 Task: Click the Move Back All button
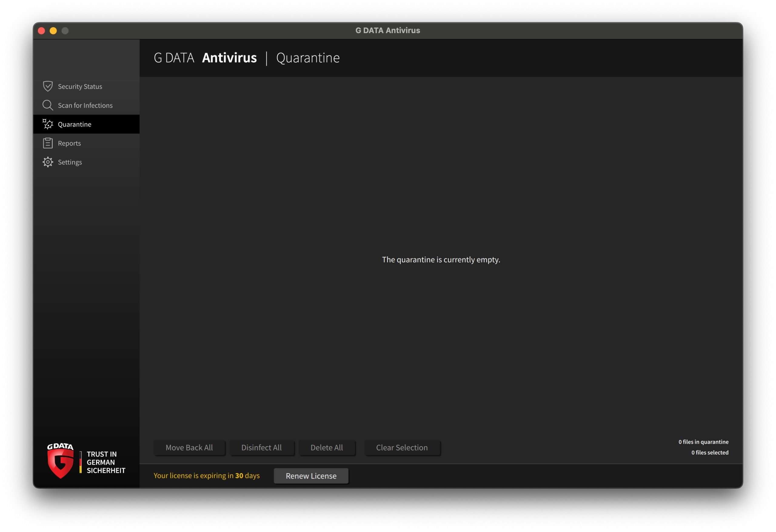click(189, 448)
